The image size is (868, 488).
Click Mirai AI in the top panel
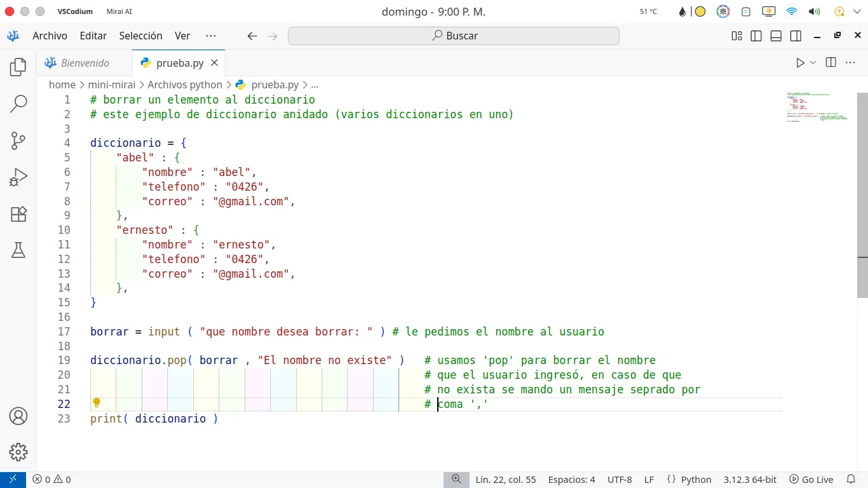coord(119,11)
